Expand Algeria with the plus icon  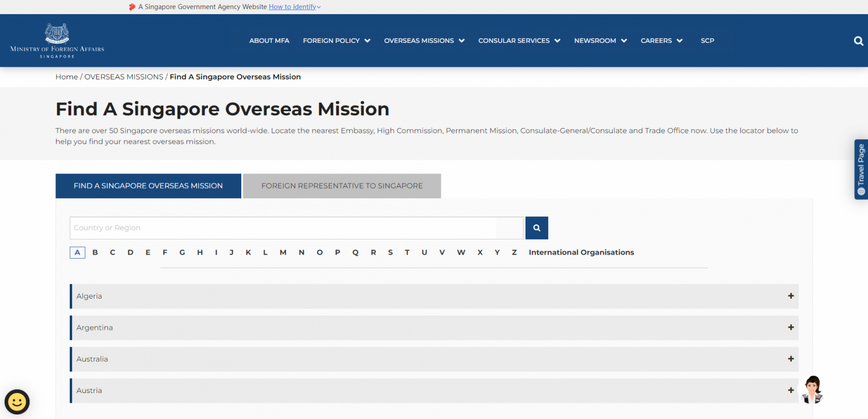tap(791, 296)
